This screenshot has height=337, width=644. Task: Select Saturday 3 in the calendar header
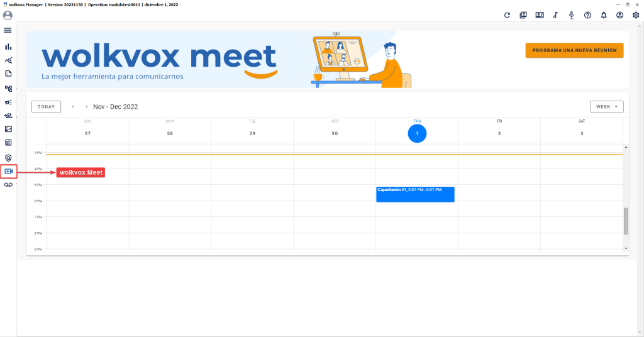582,133
